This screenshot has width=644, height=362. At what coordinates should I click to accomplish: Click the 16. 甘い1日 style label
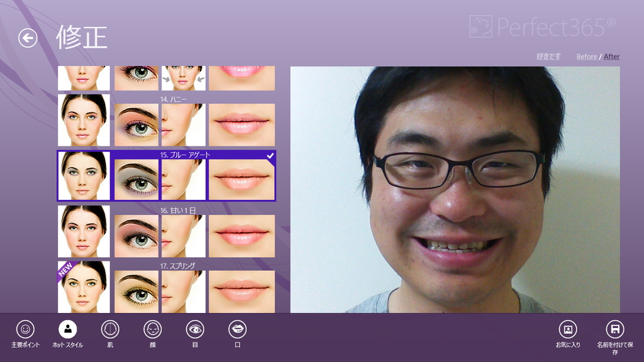pos(178,211)
